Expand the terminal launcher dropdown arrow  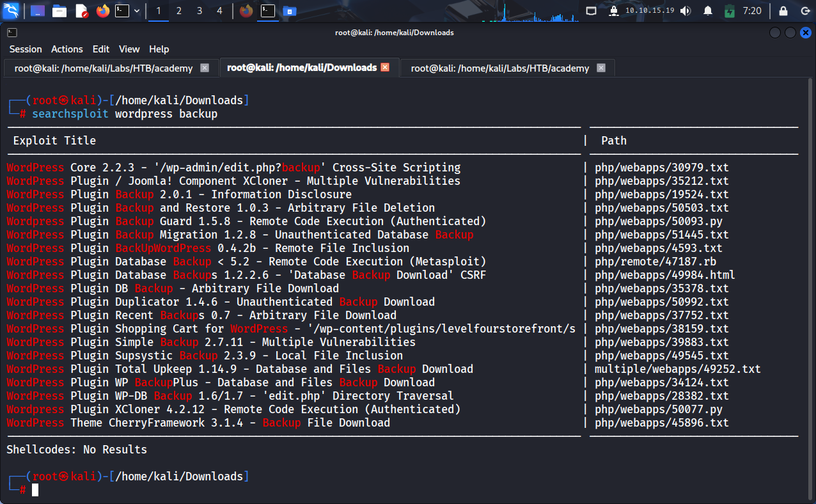[137, 11]
